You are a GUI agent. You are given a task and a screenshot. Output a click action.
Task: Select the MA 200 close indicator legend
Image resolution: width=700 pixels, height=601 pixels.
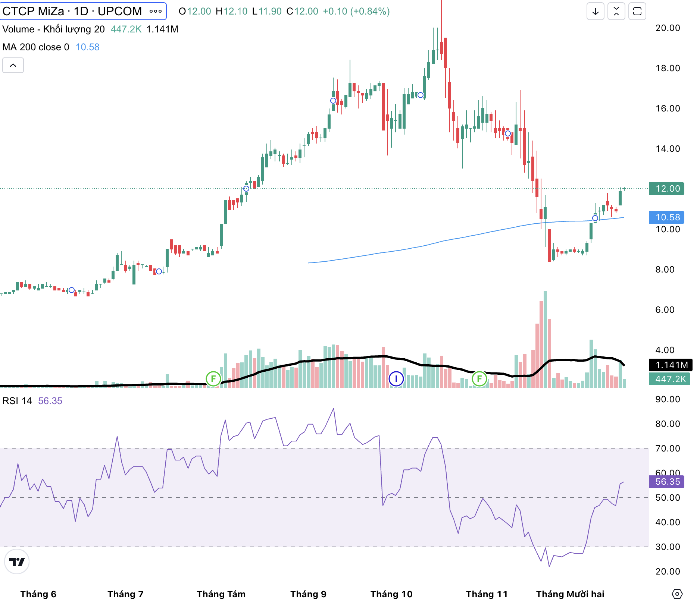[x=36, y=47]
